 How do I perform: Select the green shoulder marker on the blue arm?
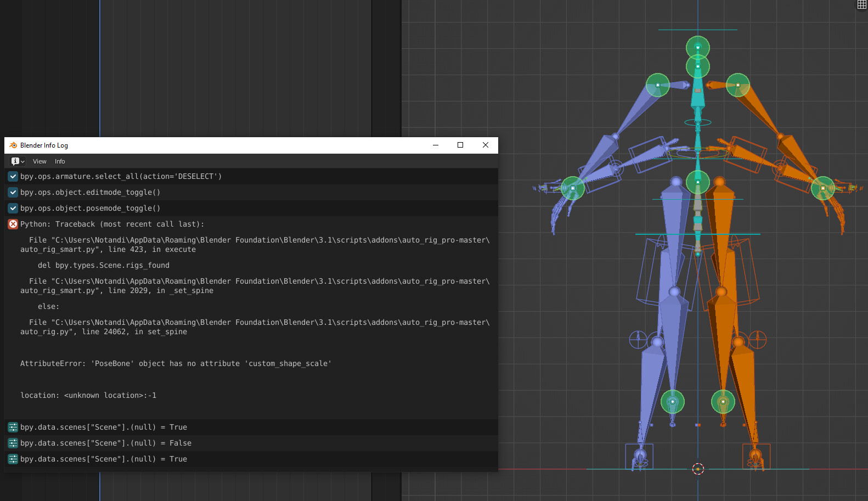tap(657, 85)
